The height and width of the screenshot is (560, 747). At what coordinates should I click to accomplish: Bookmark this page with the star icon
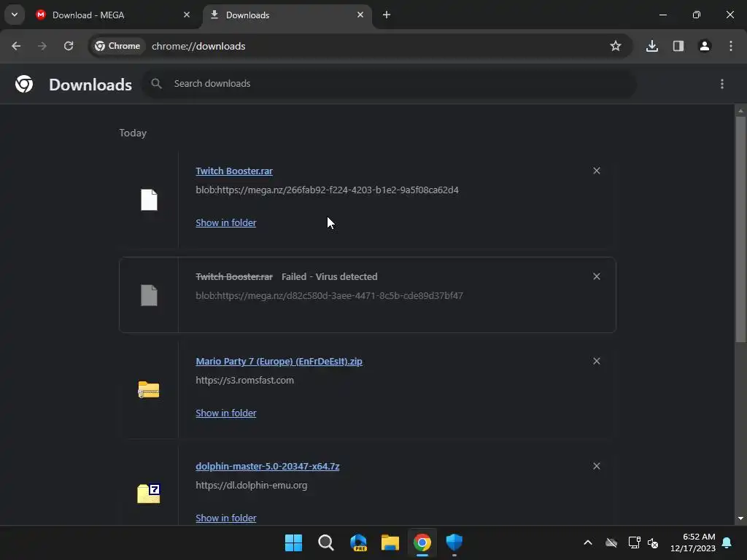coord(616,46)
